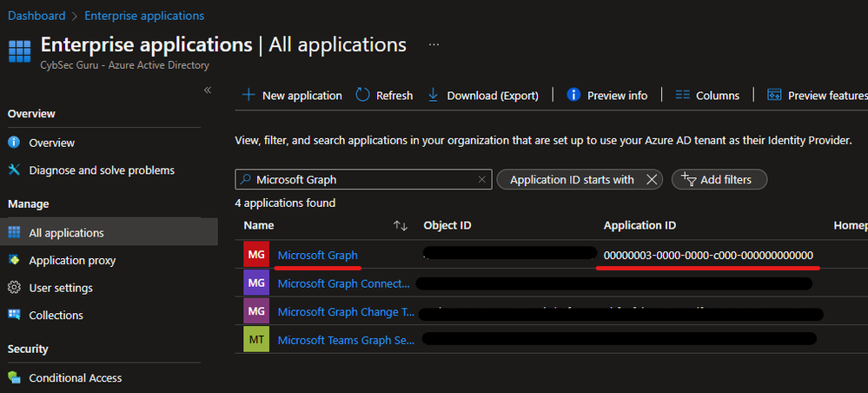Click the Microsoft Teams Graph Service MT icon
Image resolution: width=868 pixels, height=393 pixels.
pyautogui.click(x=256, y=339)
